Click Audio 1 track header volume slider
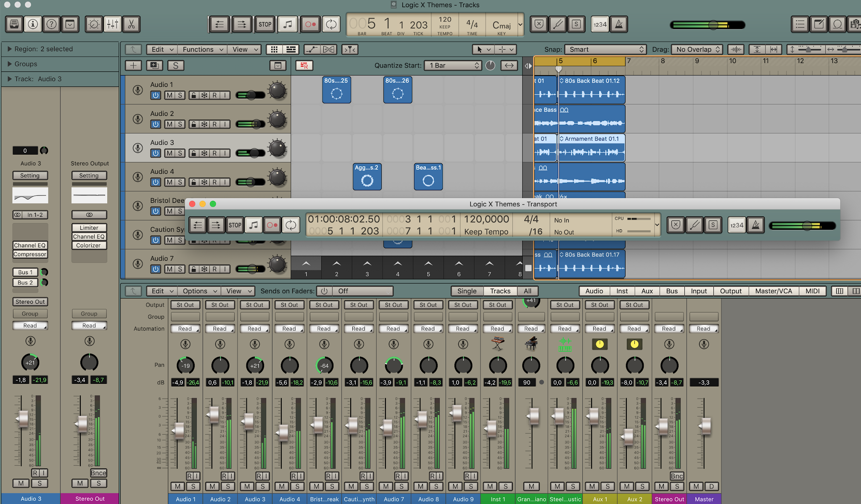 pos(251,95)
